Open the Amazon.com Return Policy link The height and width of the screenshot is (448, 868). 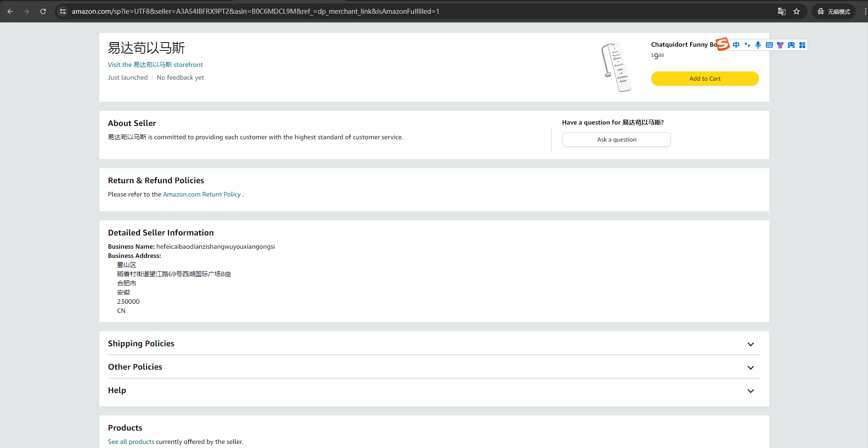pos(202,194)
